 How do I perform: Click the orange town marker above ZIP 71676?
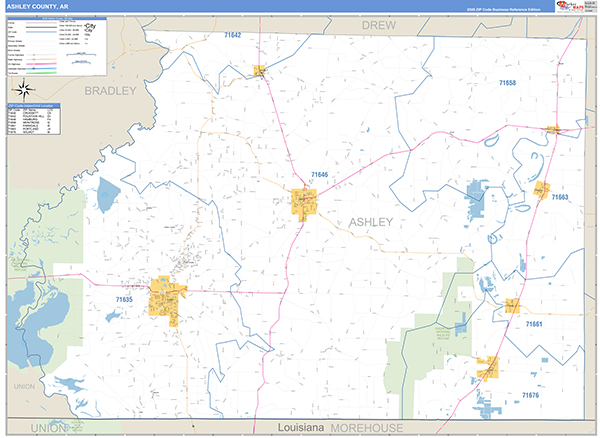click(x=488, y=368)
